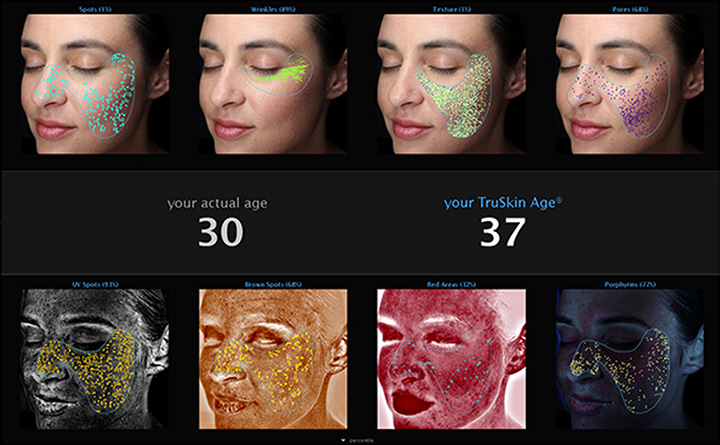Click the UV Spots percentile label
The height and width of the screenshot is (445, 720).
pyautogui.click(x=95, y=285)
